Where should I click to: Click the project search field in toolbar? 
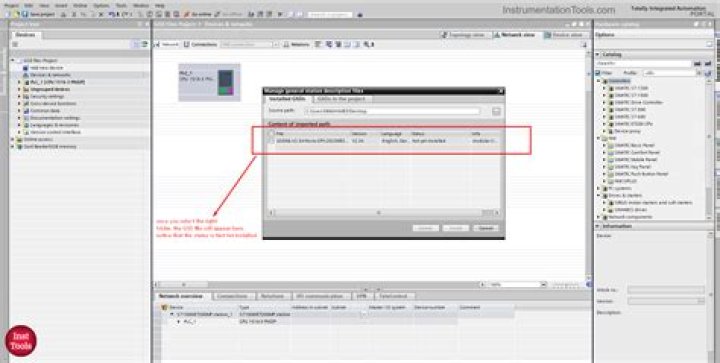pyautogui.click(x=330, y=15)
